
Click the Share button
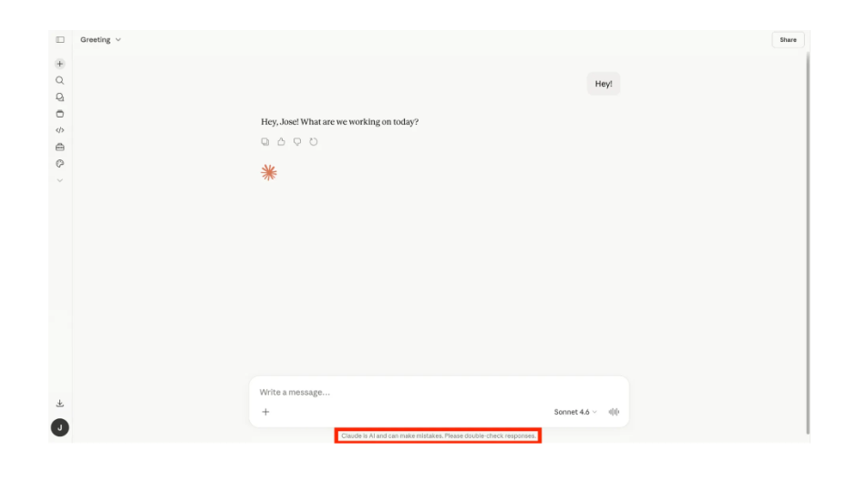click(x=788, y=40)
